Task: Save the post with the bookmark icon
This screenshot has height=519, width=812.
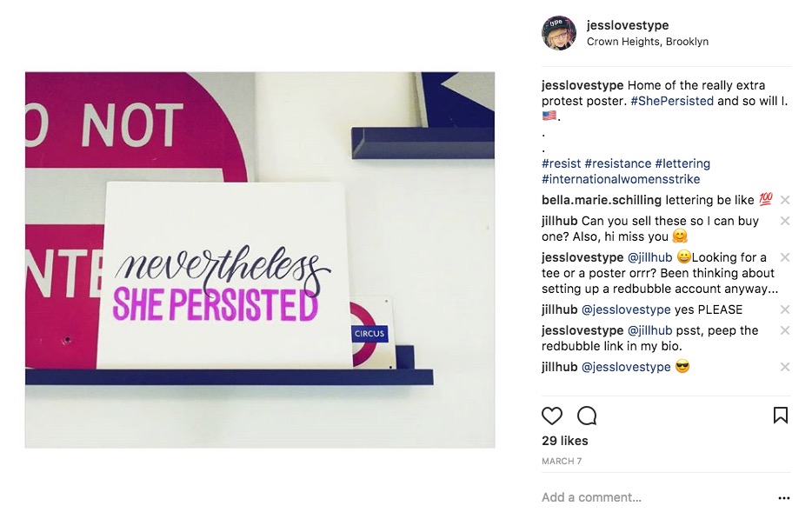Action: click(x=781, y=416)
